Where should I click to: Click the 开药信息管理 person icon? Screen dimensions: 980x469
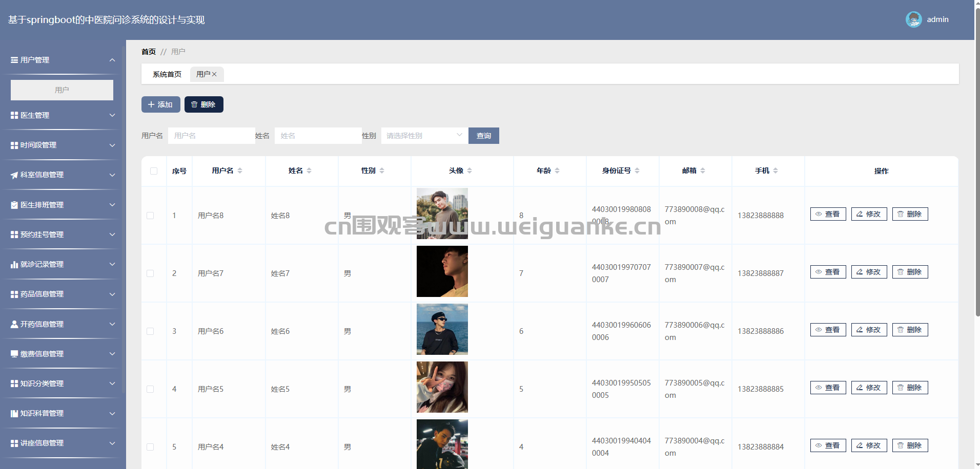[x=14, y=324]
